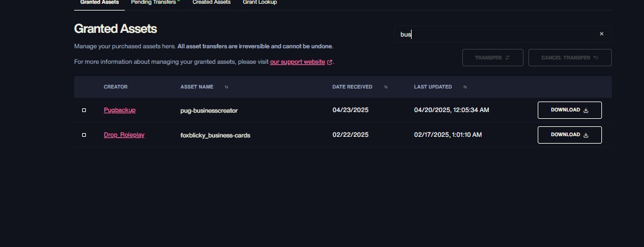The width and height of the screenshot is (644, 247).
Task: Click the Creator column header
Action: 116,87
